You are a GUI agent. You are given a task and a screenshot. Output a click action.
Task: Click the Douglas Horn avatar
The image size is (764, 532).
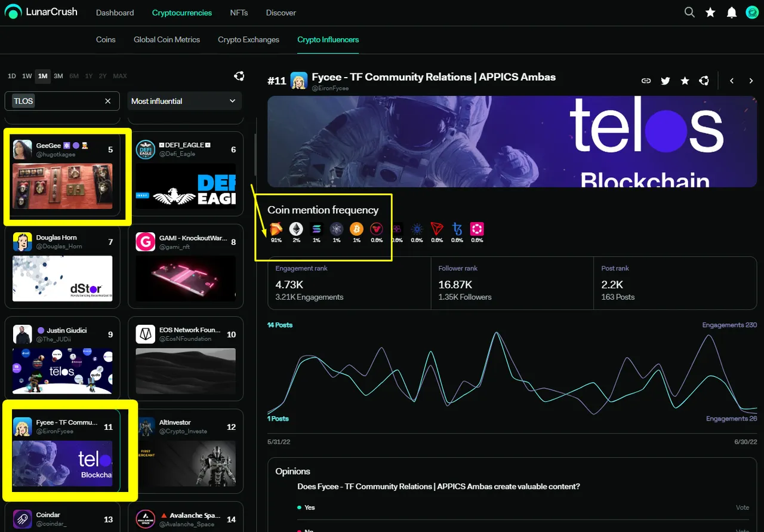(22, 242)
